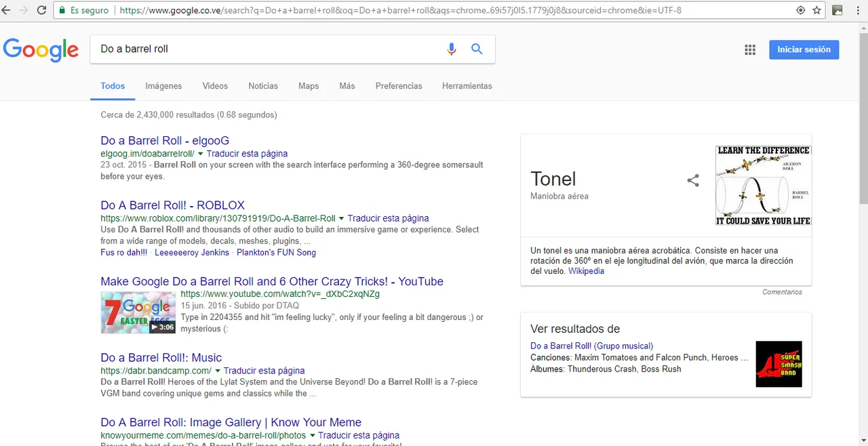The width and height of the screenshot is (868, 446).
Task: Click Traducir esta página for elgoog result
Action: pyautogui.click(x=247, y=154)
